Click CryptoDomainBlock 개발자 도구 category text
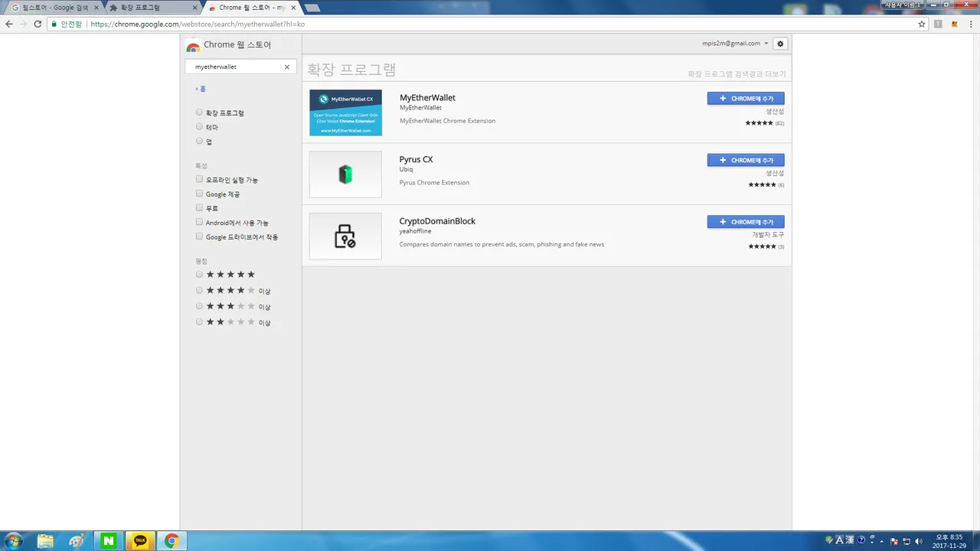The height and width of the screenshot is (551, 980). (x=768, y=235)
